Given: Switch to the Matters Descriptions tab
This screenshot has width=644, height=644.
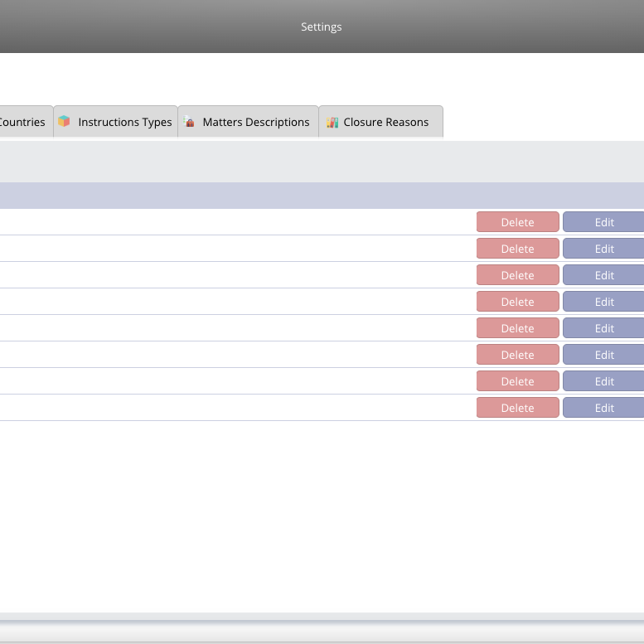Looking at the screenshot, I should click(x=248, y=122).
